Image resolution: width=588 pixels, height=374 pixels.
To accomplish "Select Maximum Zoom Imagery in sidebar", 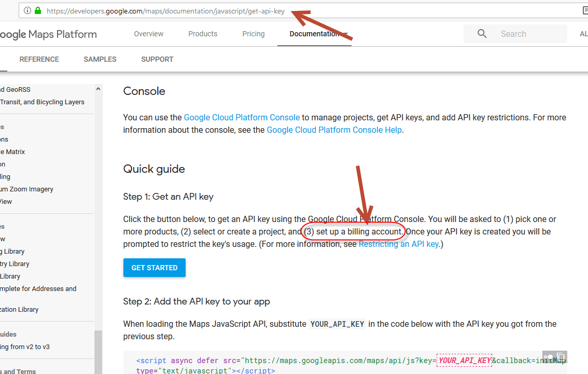I will [26, 189].
